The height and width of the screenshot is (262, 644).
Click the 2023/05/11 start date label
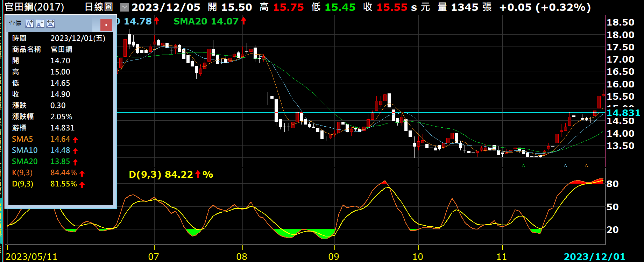[x=31, y=257]
